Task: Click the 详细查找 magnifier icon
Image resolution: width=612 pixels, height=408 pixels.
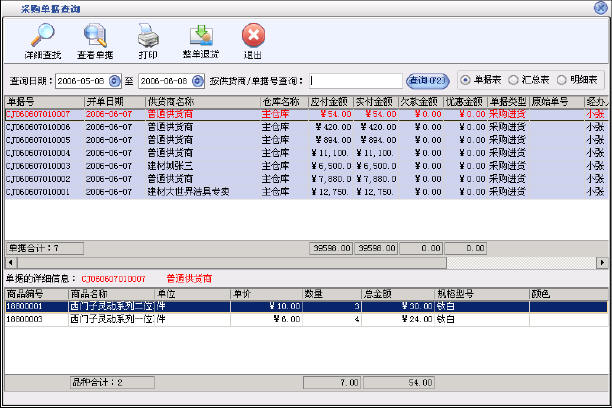Action: [x=41, y=36]
